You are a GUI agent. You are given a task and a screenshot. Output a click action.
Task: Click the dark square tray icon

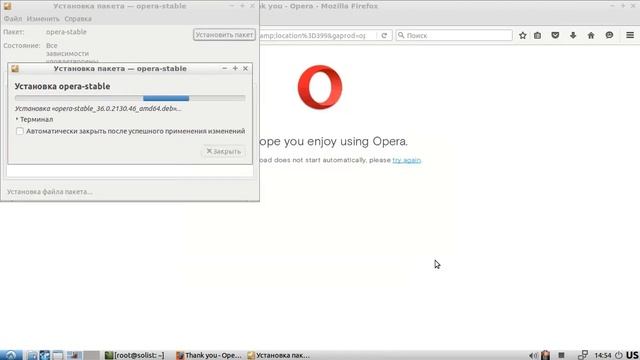pos(562,356)
